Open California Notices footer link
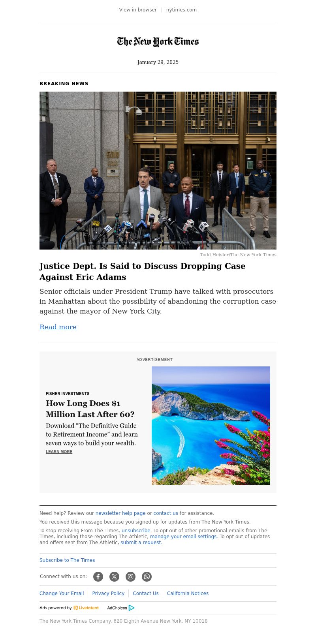 tap(188, 593)
